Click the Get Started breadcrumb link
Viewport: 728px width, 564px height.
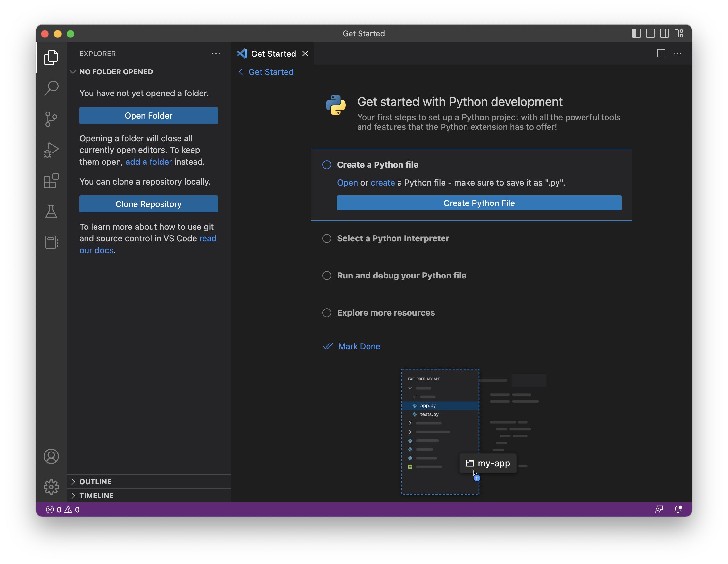point(271,72)
